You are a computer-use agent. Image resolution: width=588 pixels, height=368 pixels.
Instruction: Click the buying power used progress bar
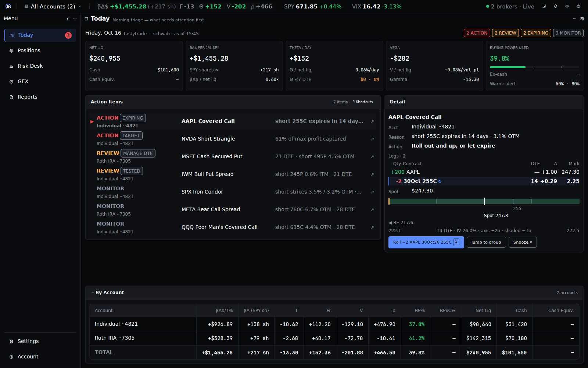point(535,67)
